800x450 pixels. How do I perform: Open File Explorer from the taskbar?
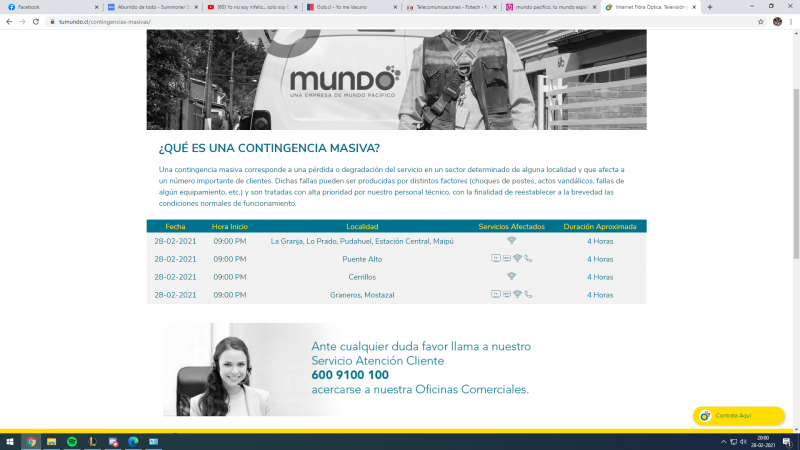click(x=52, y=442)
